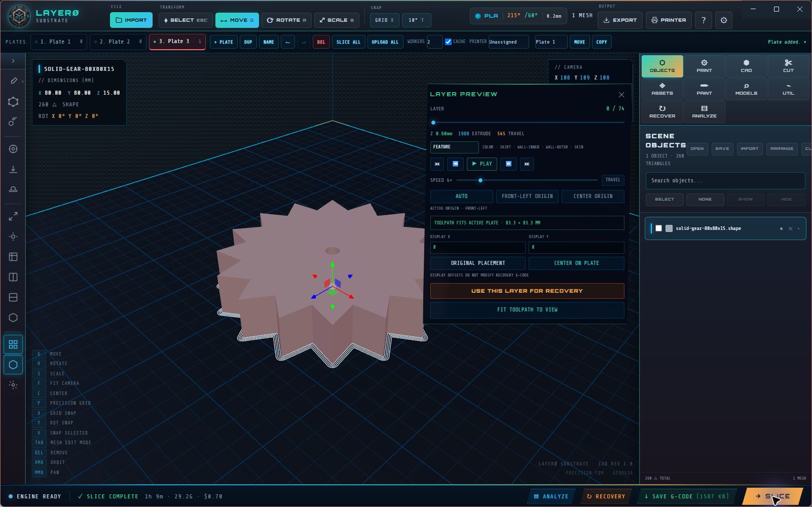Viewport: 812px width, 507px height.
Task: Step forward one layer in Layer Preview
Action: 508,164
